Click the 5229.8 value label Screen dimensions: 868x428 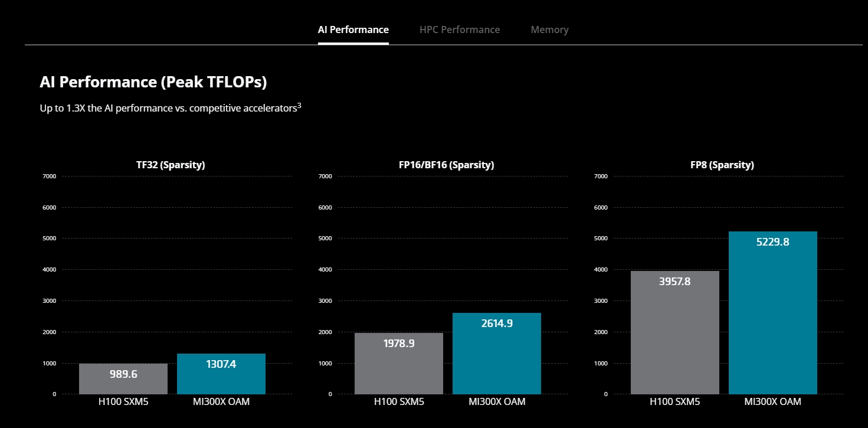(x=773, y=241)
